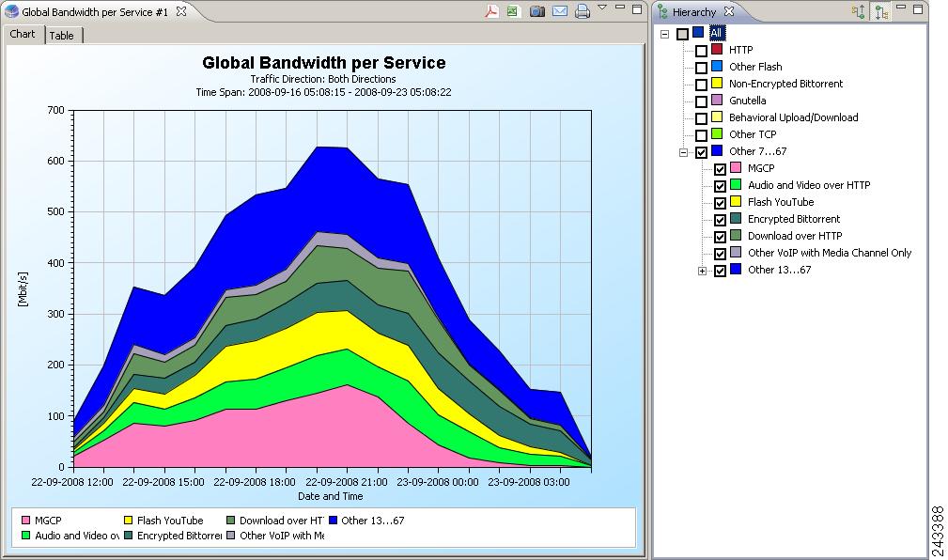
Task: Collapse the Other 7...67 tree node
Action: pos(684,151)
